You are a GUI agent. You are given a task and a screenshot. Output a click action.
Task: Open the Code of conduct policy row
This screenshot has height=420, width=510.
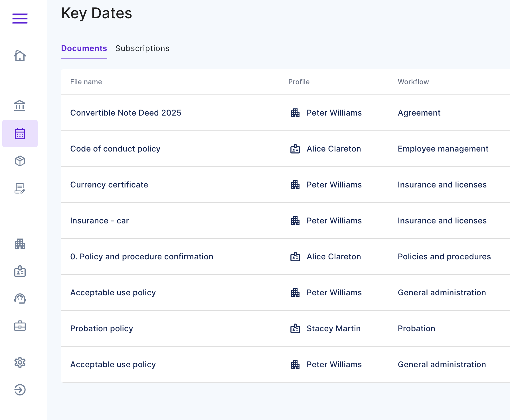pyautogui.click(x=115, y=149)
